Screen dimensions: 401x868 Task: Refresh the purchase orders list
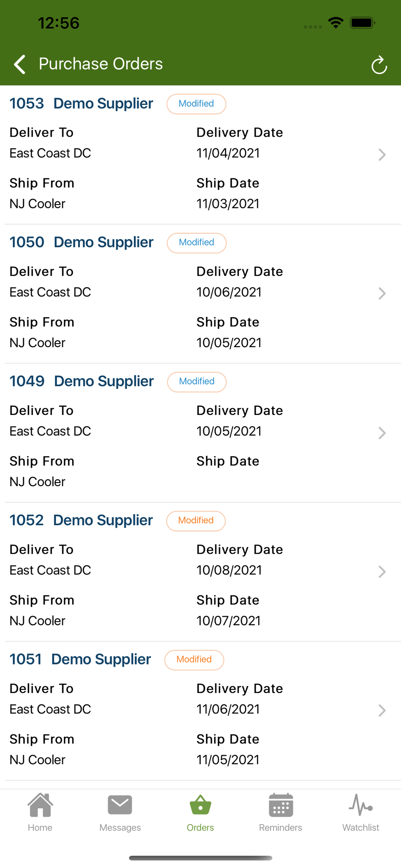pyautogui.click(x=379, y=65)
